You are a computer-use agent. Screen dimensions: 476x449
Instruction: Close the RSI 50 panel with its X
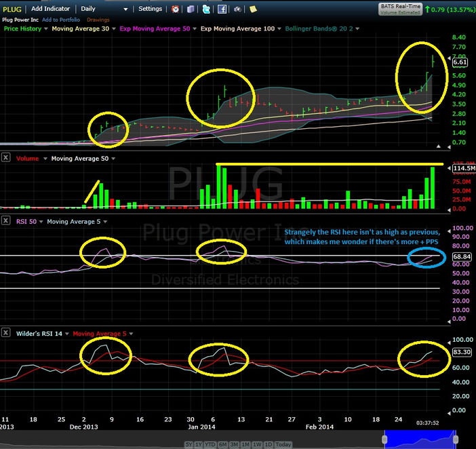[x=6, y=220]
